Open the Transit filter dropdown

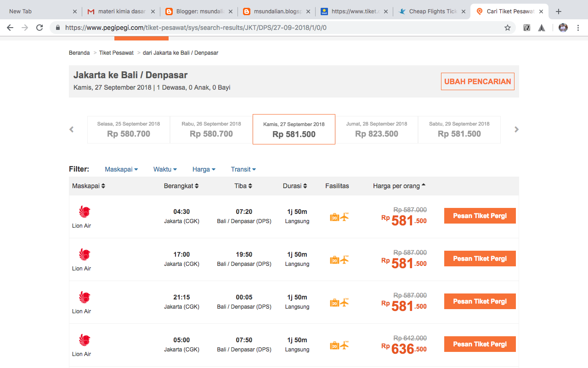click(x=243, y=169)
